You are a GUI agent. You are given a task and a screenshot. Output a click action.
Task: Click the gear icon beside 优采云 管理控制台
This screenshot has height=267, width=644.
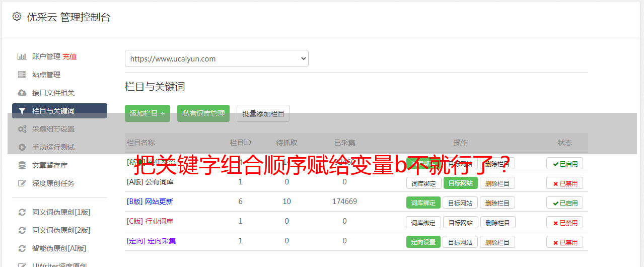click(x=17, y=17)
